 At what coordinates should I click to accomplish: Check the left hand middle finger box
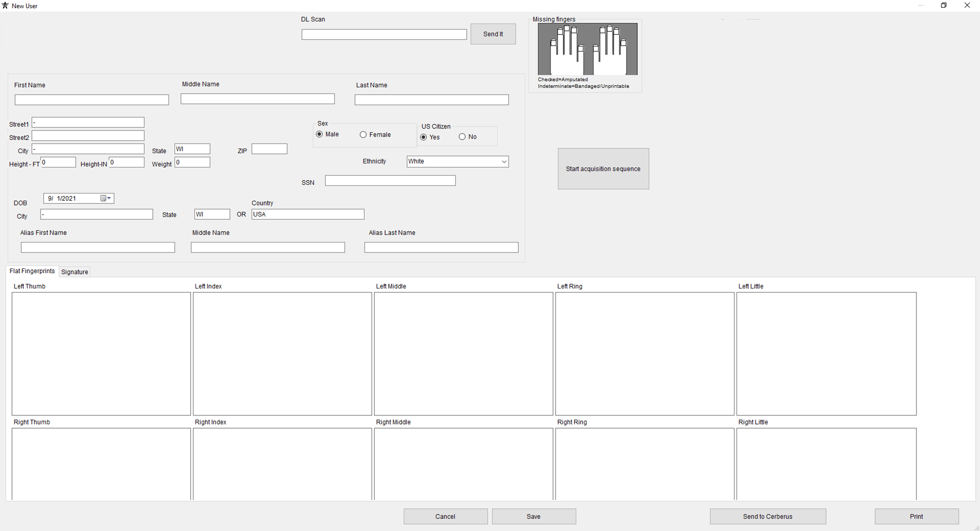[x=567, y=28]
